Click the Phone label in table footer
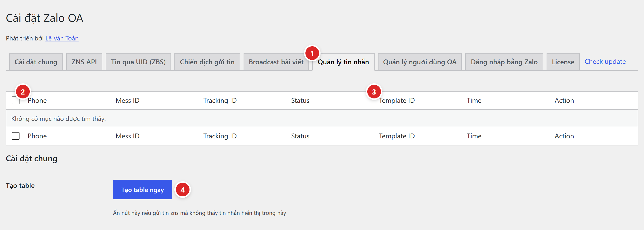 point(37,136)
